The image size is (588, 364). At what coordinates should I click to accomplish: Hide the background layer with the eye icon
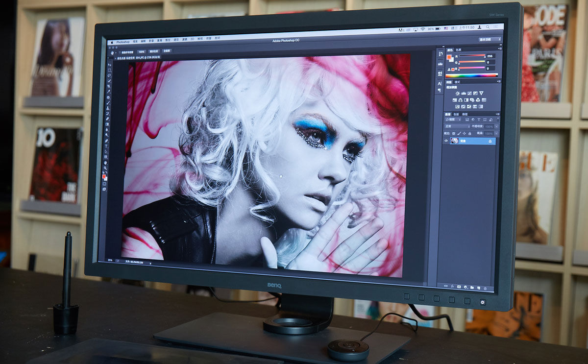pyautogui.click(x=446, y=141)
